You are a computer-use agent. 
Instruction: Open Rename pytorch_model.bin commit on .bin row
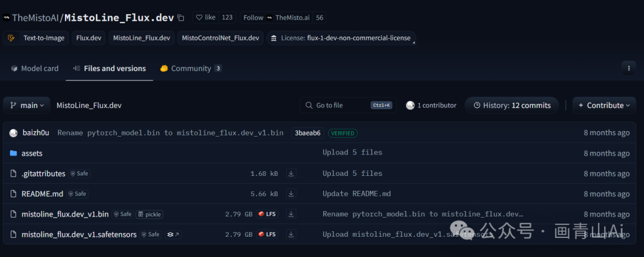coord(423,214)
